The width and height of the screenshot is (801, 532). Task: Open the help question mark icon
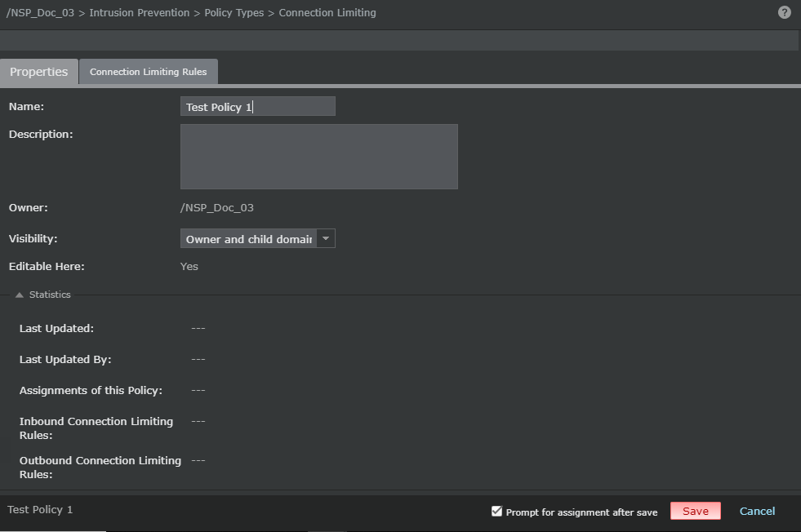point(784,12)
